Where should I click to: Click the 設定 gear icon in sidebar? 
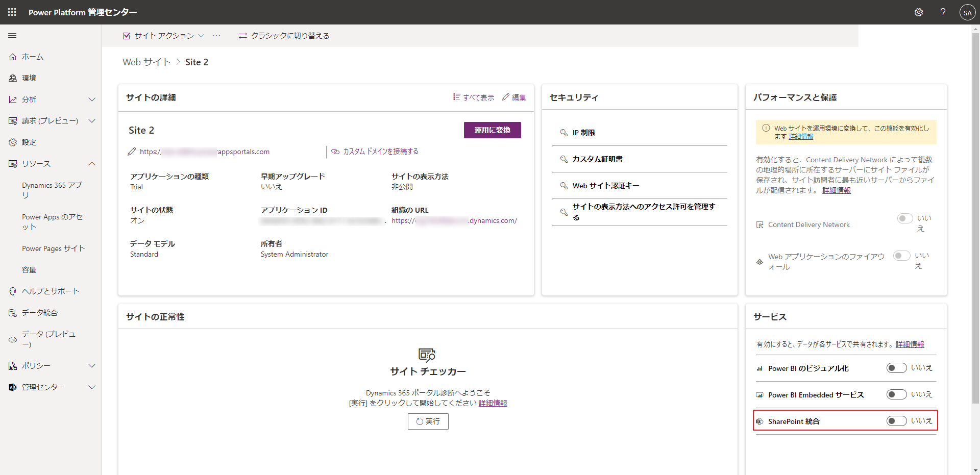(13, 142)
